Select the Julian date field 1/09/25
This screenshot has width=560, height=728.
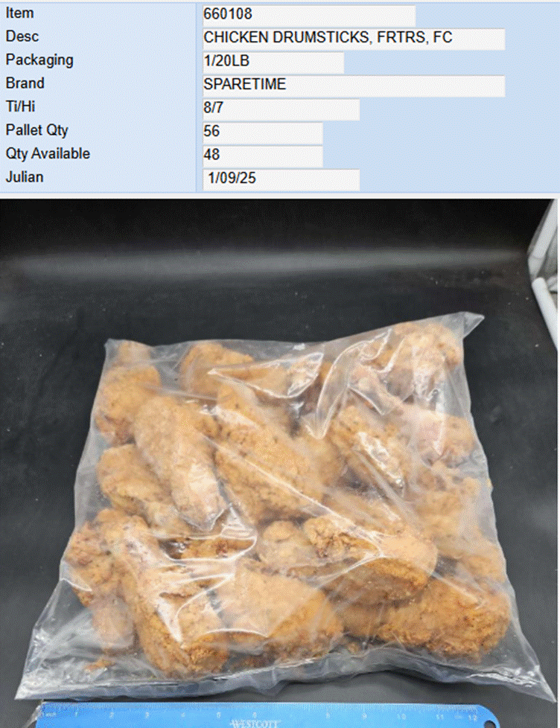[281, 179]
